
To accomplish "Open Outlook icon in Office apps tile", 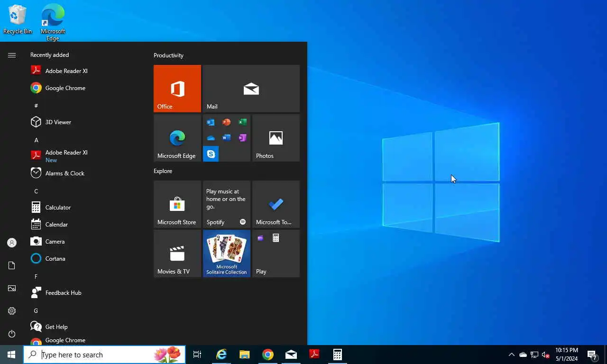I will pos(211,122).
